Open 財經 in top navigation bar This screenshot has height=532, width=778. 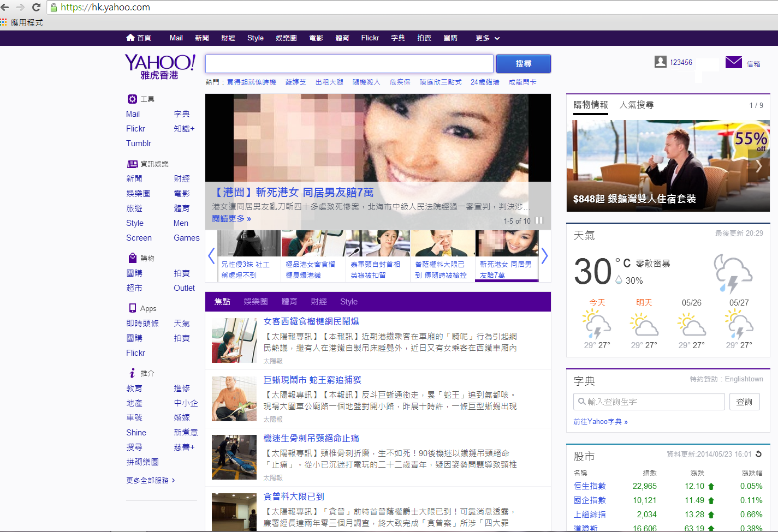[228, 38]
